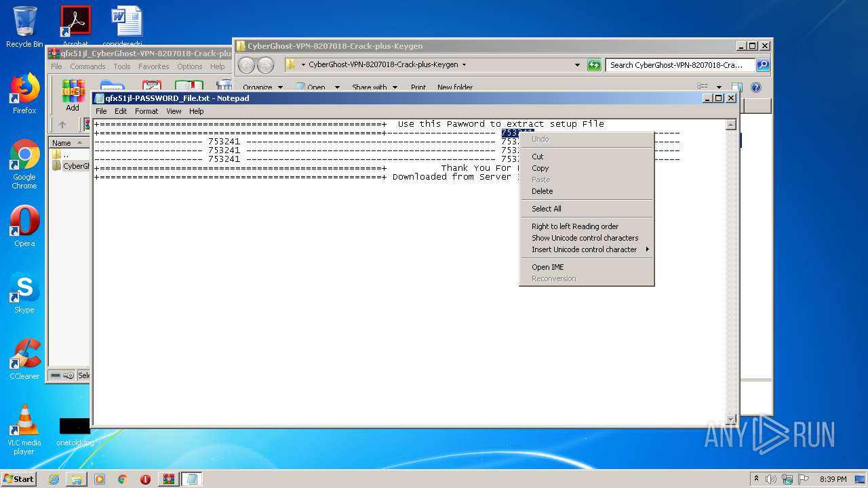868x488 pixels.
Task: Click the volume tray icon
Action: [771, 479]
